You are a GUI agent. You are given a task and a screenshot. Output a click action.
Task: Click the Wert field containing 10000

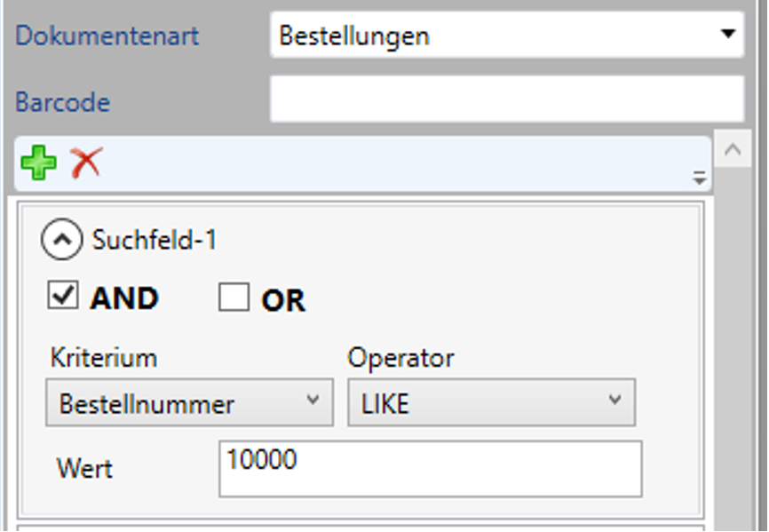pos(430,469)
